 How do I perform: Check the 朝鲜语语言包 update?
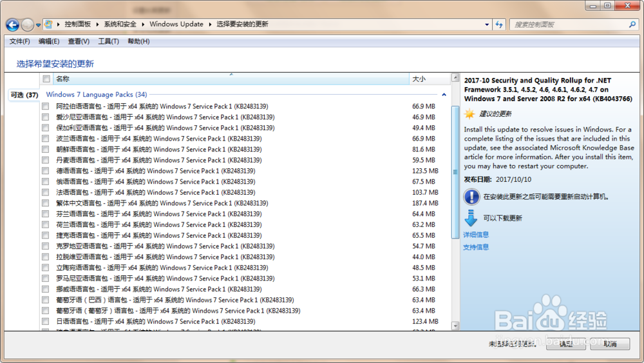[46, 149]
